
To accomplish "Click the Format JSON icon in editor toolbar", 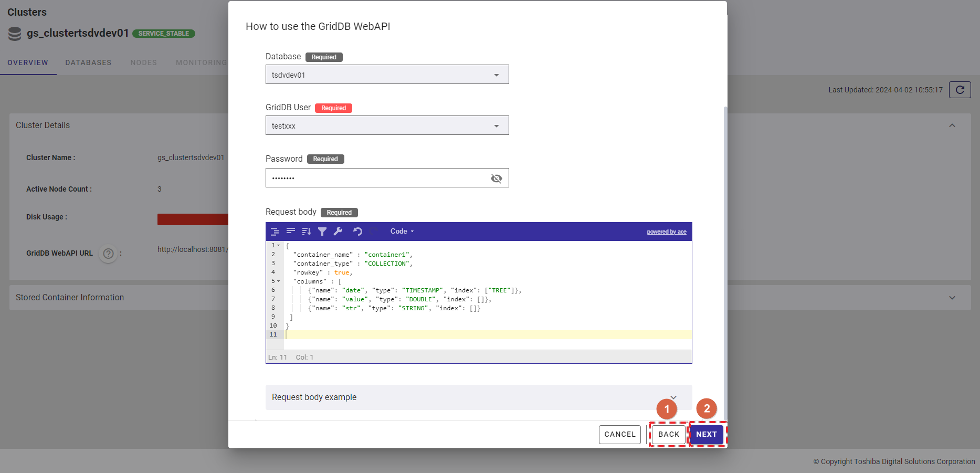I will 275,232.
